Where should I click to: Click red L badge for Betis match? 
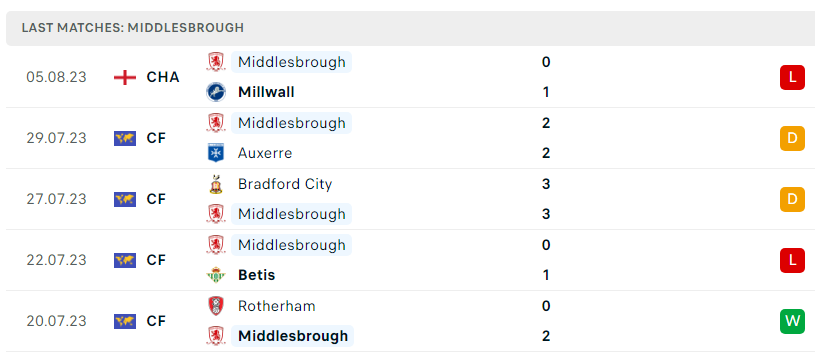792,260
